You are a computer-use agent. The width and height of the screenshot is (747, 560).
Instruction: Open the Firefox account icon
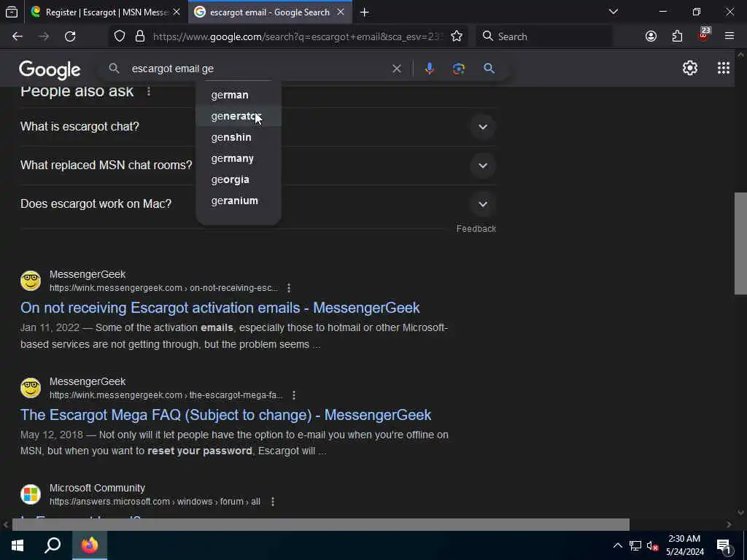[651, 36]
